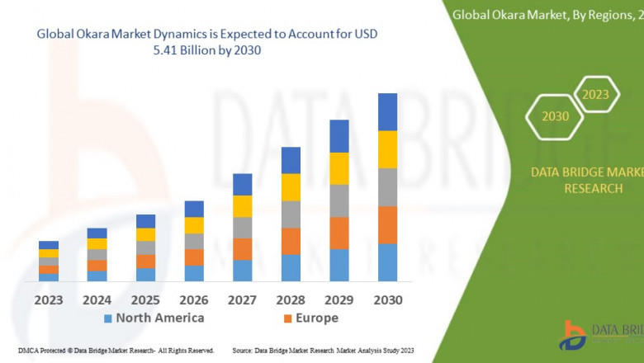Click the Global Okara Market, By Regions heading
644x363 pixels.
click(x=548, y=15)
